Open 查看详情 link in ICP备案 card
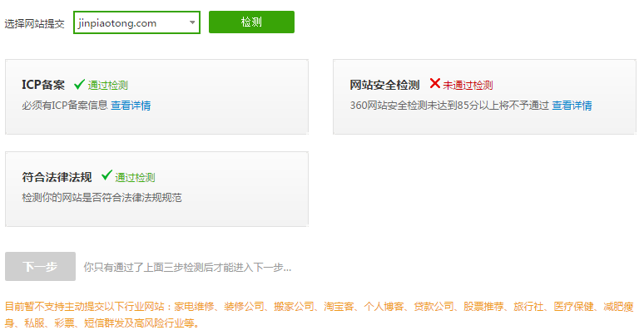 point(131,106)
